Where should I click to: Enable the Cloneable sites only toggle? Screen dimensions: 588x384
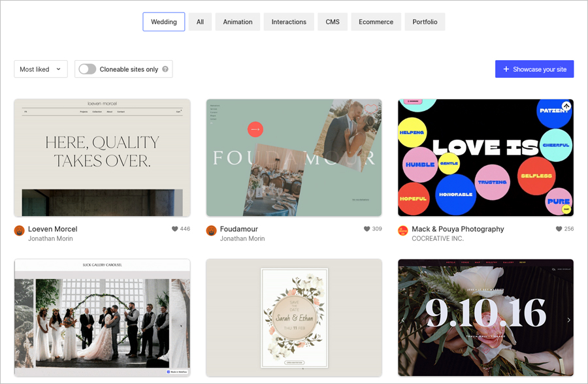[x=88, y=69]
